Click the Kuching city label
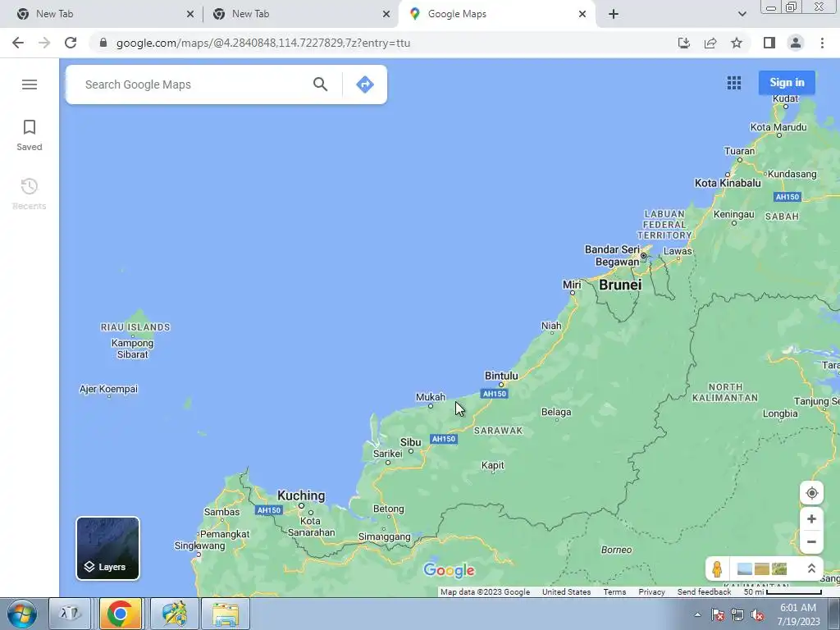 pyautogui.click(x=301, y=495)
